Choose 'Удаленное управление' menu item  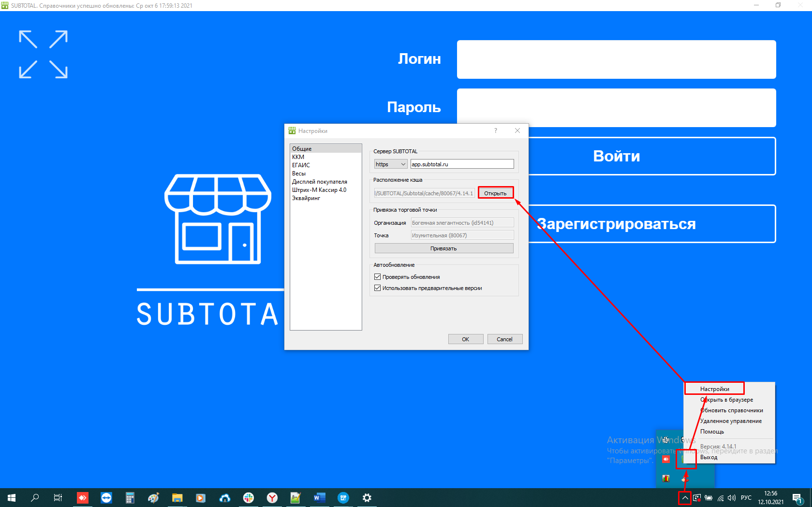(729, 421)
